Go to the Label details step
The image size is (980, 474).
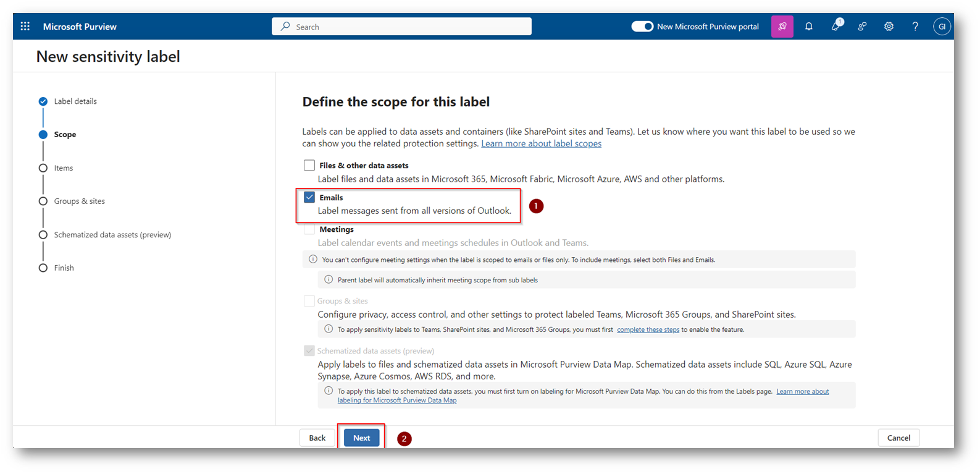pos(75,101)
